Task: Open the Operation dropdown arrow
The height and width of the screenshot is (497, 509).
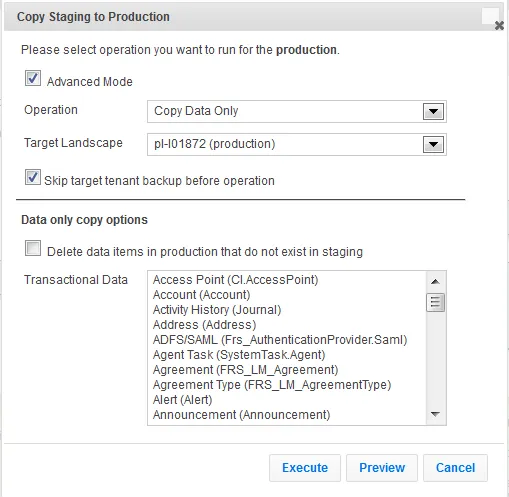Action: pos(433,111)
